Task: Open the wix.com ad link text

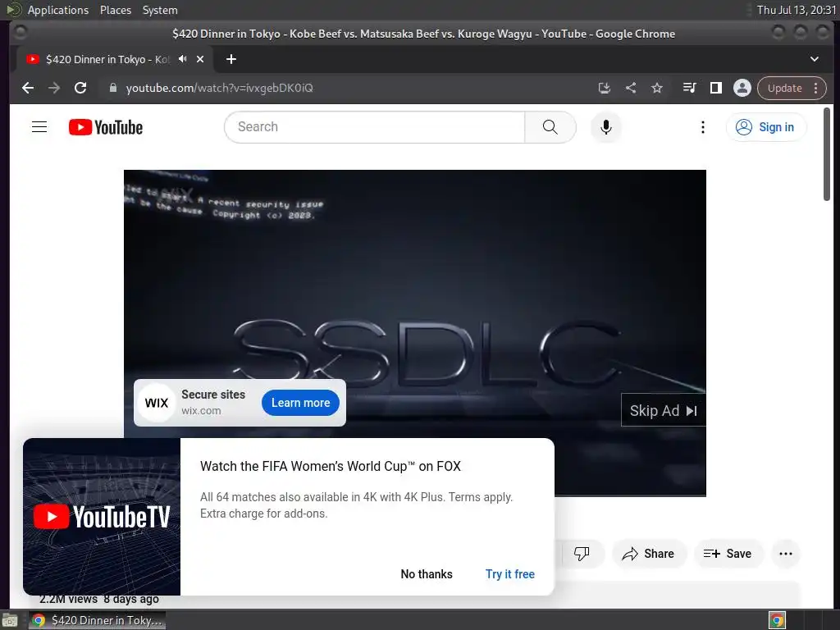Action: [x=201, y=411]
